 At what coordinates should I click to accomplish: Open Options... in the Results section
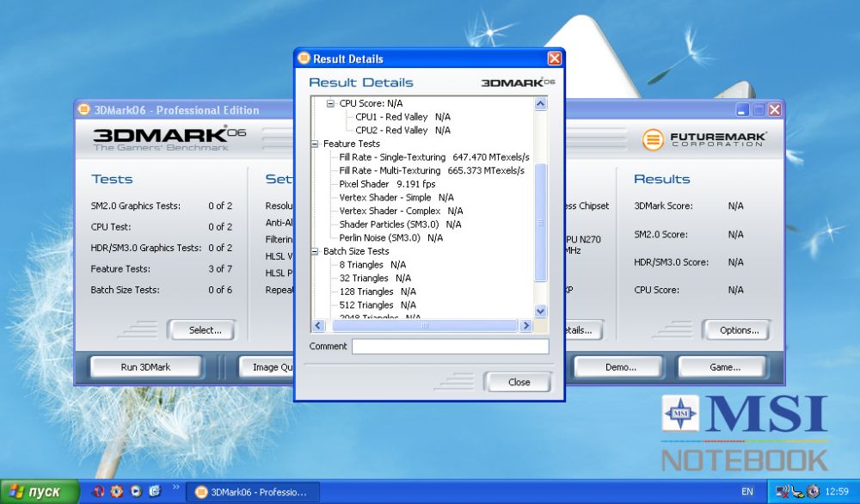pos(739,330)
